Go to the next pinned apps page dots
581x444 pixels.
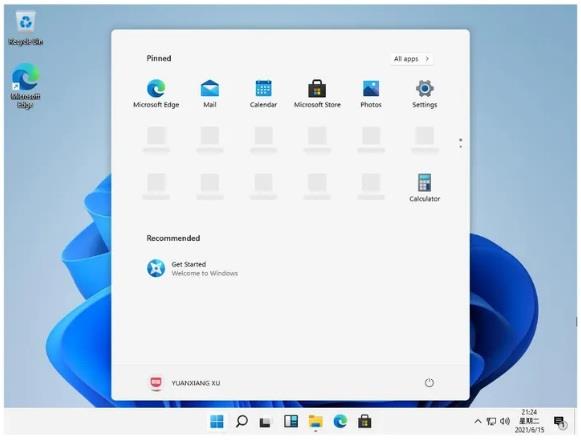pos(461,143)
